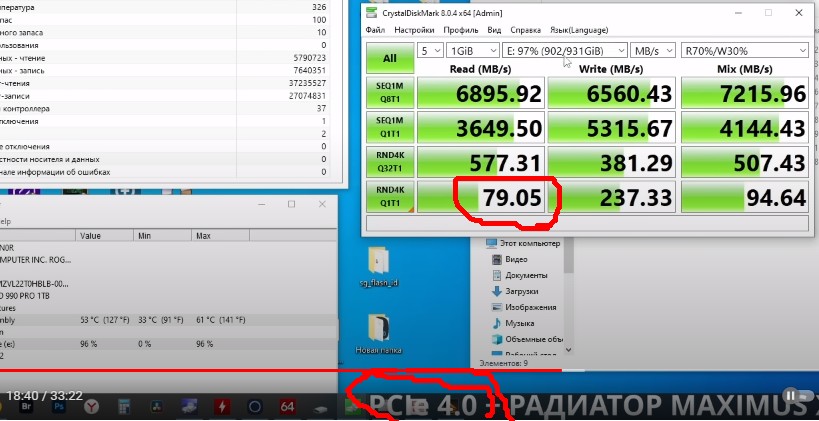Click the Max column header in sensor window
Image resolution: width=819 pixels, height=421 pixels.
(x=220, y=236)
